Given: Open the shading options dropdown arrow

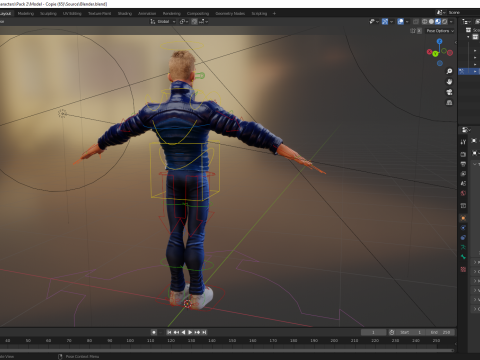Looking at the screenshot, I should pyautogui.click(x=451, y=21).
